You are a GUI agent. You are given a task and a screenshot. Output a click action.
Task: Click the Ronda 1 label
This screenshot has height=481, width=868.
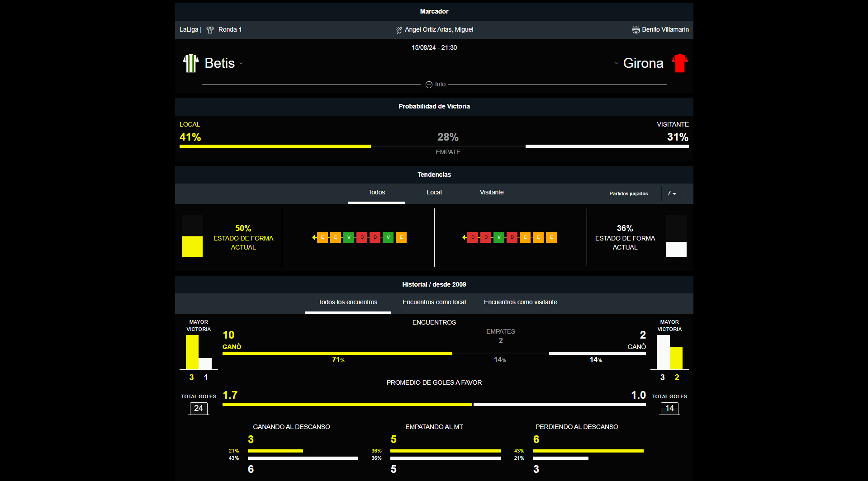click(x=230, y=30)
